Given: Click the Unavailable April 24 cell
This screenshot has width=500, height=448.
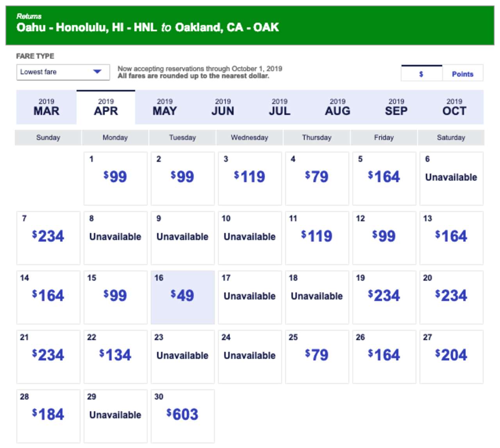Looking at the screenshot, I should click(x=250, y=357).
